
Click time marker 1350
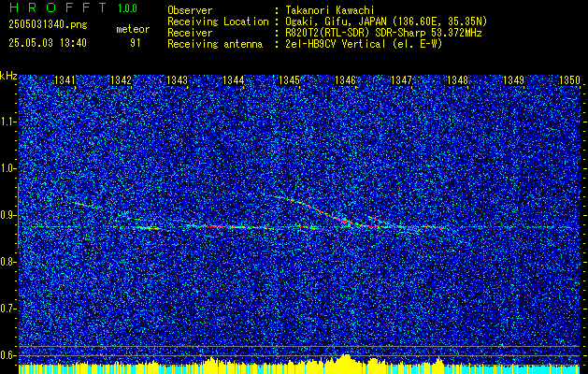(x=569, y=80)
